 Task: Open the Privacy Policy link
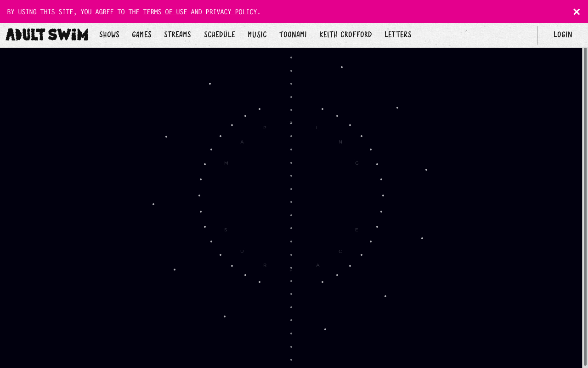tap(231, 12)
